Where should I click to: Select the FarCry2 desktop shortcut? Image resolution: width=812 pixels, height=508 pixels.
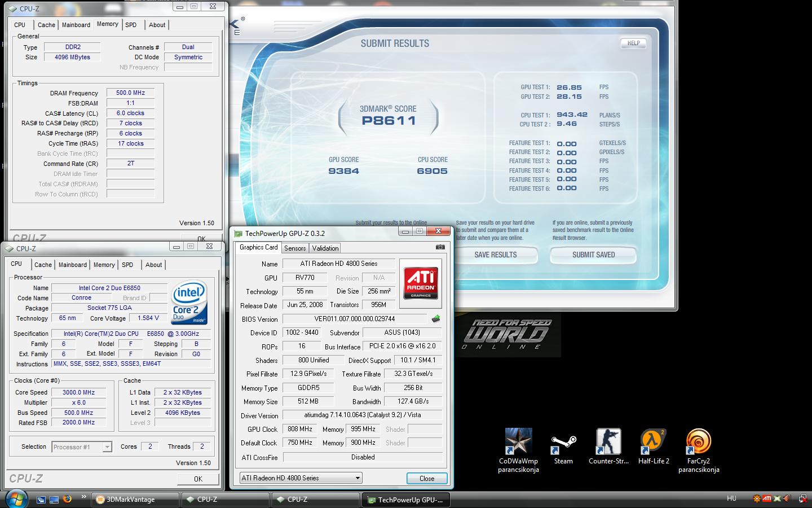[x=699, y=450]
